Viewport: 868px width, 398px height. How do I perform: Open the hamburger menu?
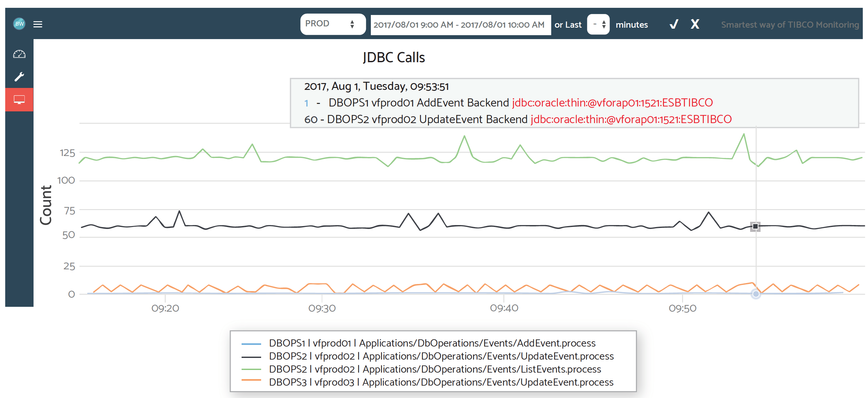tap(38, 24)
